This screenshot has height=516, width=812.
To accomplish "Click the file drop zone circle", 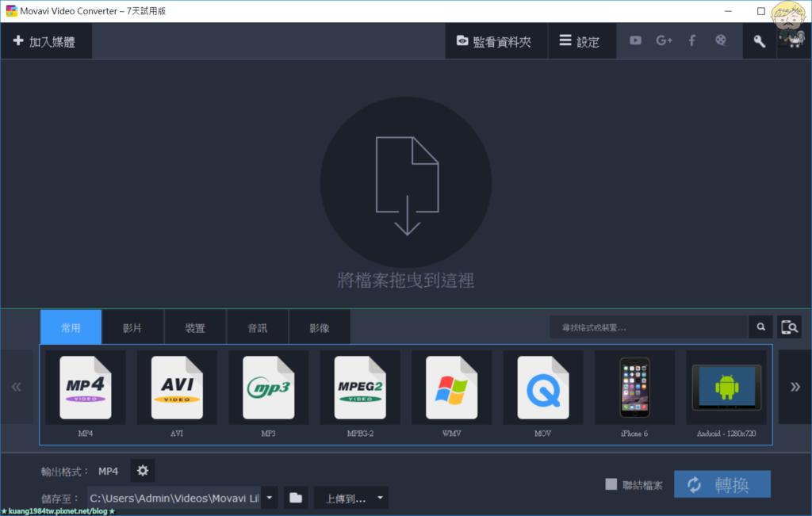I will (x=406, y=182).
